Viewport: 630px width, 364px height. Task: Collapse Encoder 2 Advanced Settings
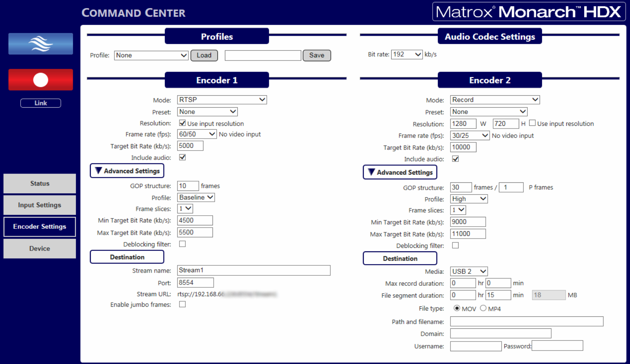pos(400,172)
